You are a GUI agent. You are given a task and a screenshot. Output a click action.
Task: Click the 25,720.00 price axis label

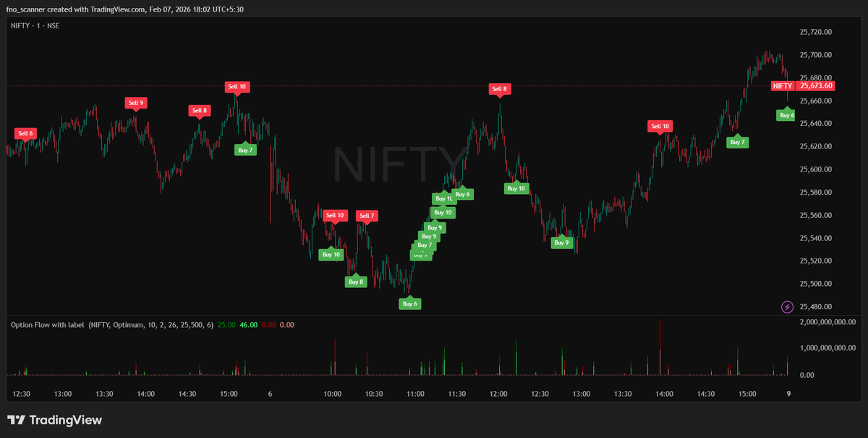pos(816,32)
